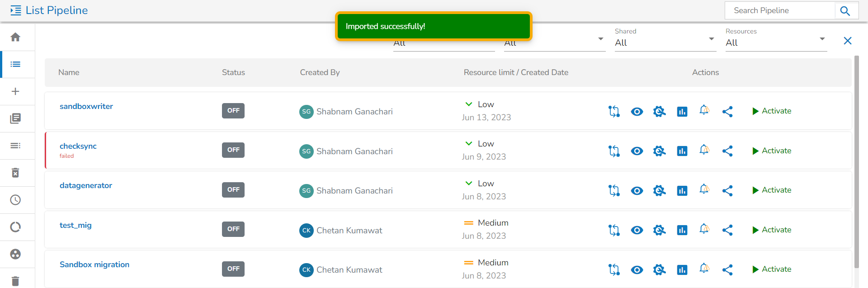This screenshot has height=288, width=868.
Task: Click gear configuration icon for test_mig
Action: [659, 230]
